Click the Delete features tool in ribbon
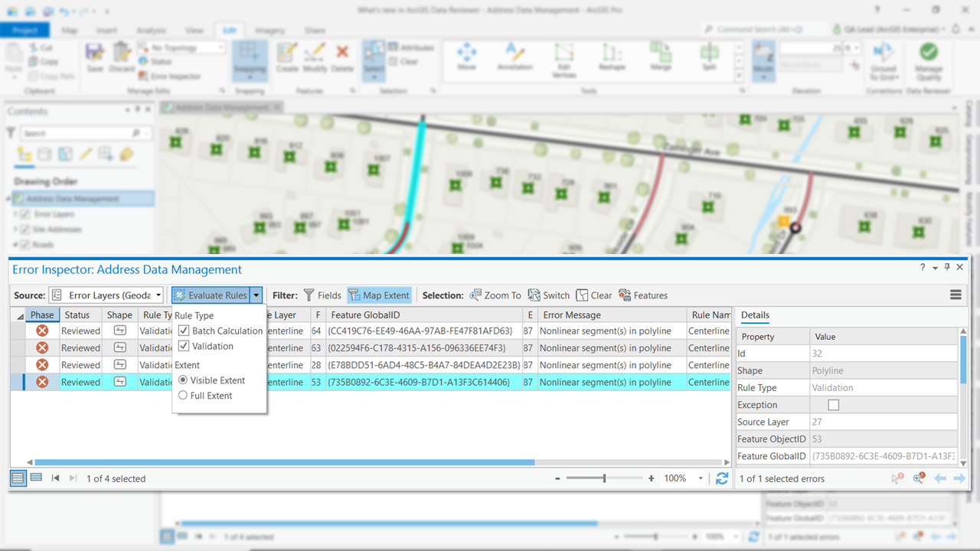 [x=342, y=58]
